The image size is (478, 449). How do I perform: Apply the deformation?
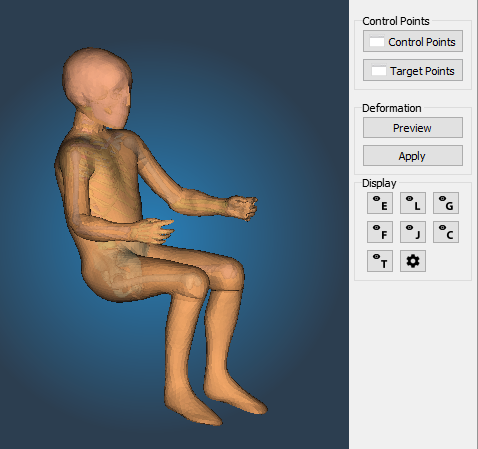413,155
